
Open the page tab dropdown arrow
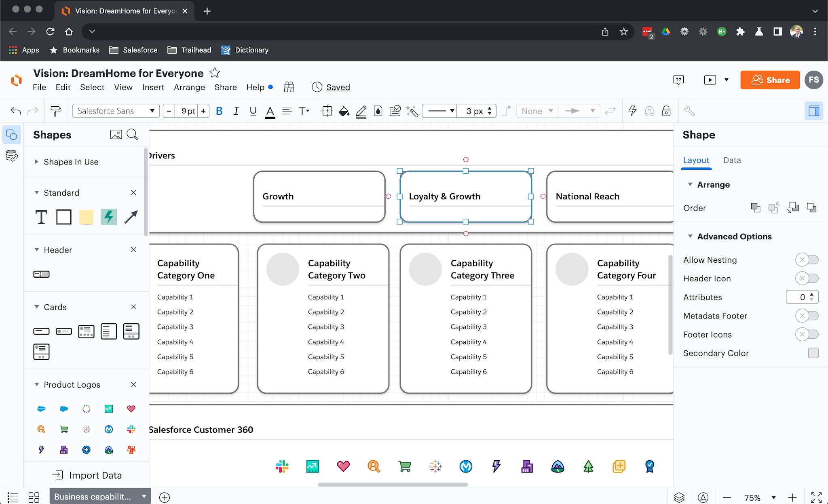(144, 496)
